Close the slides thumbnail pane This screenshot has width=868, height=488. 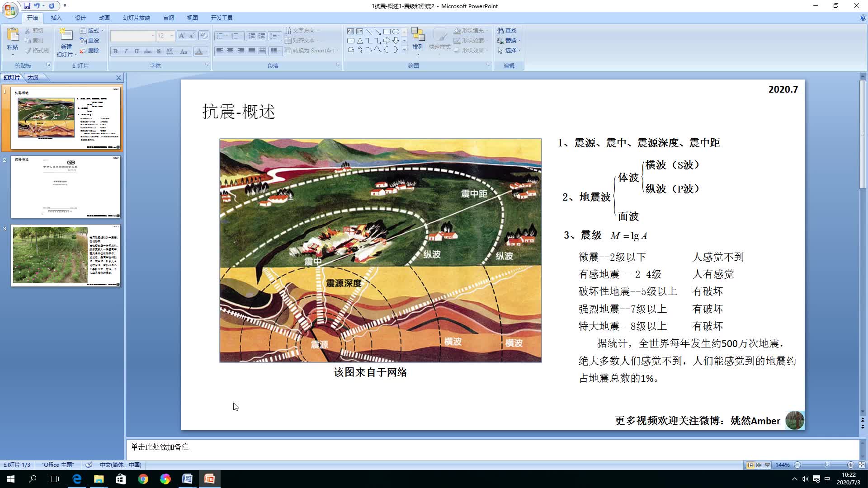[118, 78]
